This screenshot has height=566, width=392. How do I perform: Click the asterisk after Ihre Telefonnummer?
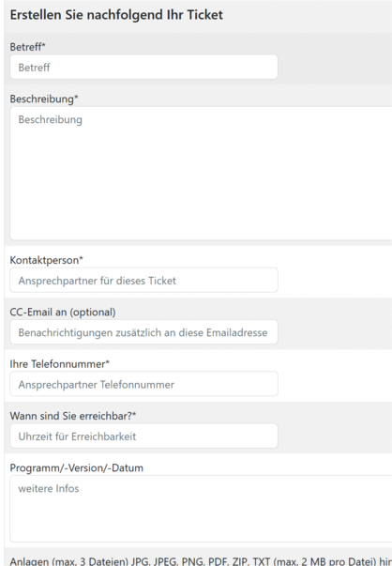[x=107, y=362]
